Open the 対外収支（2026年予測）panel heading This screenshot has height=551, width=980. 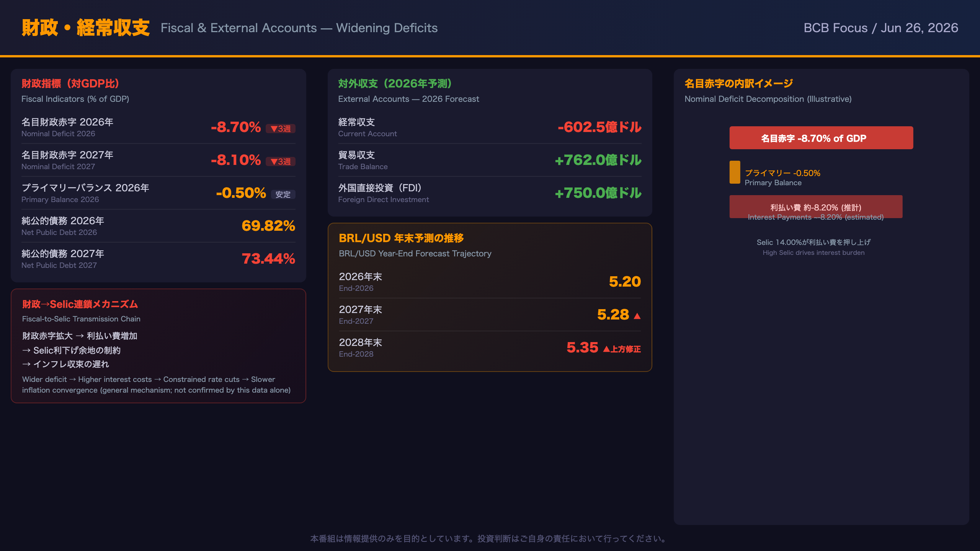395,83
